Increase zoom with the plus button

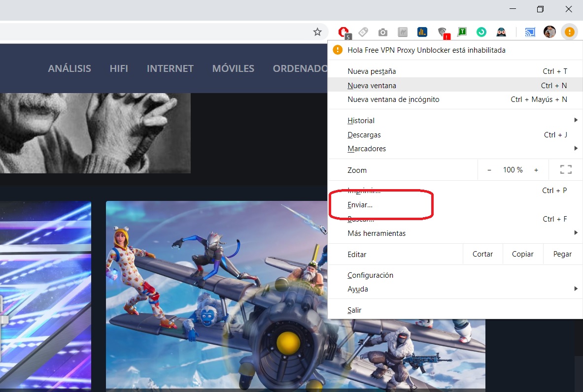pyautogui.click(x=536, y=170)
